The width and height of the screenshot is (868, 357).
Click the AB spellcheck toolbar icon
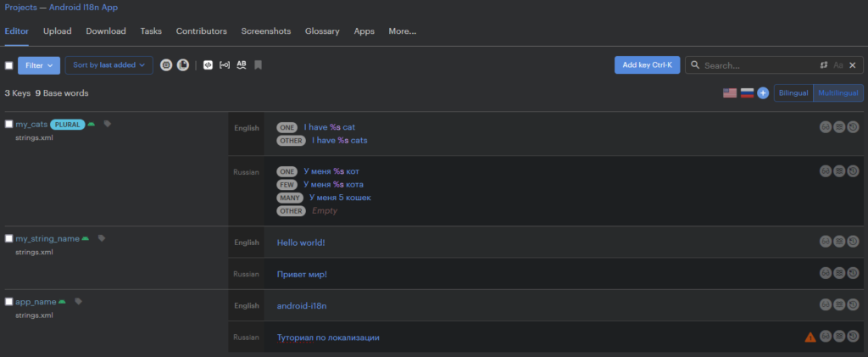click(x=241, y=65)
